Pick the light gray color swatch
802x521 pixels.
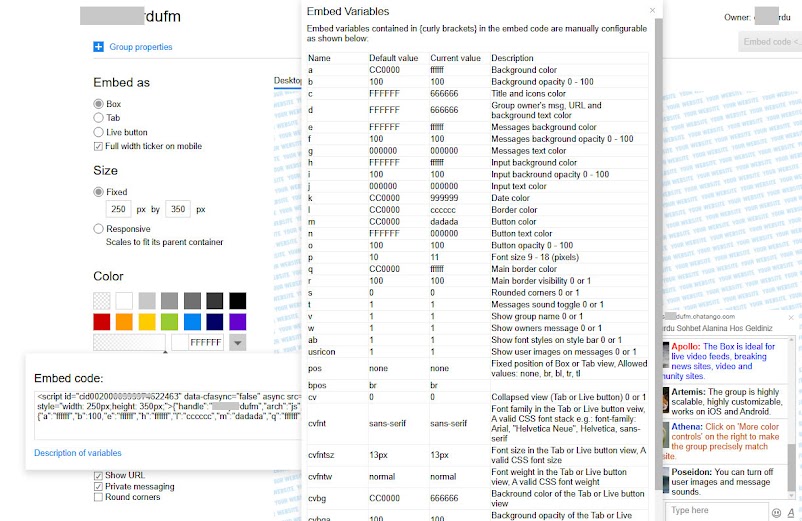tap(147, 301)
